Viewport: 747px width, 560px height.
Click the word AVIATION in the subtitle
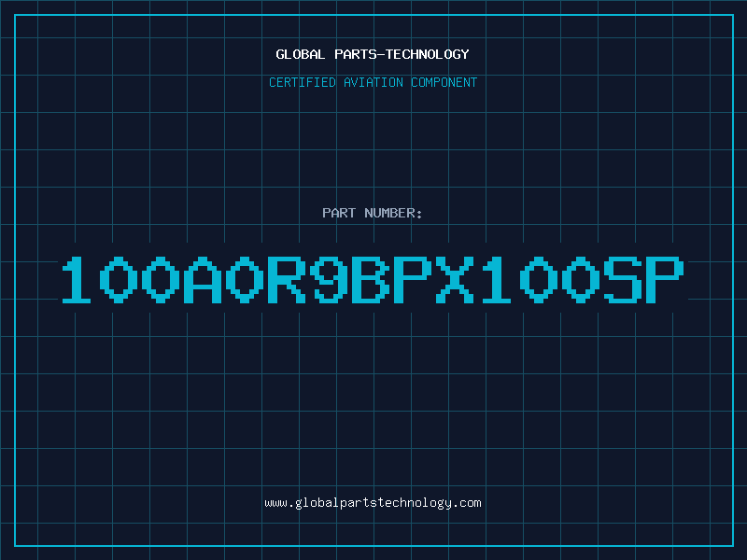click(x=373, y=82)
